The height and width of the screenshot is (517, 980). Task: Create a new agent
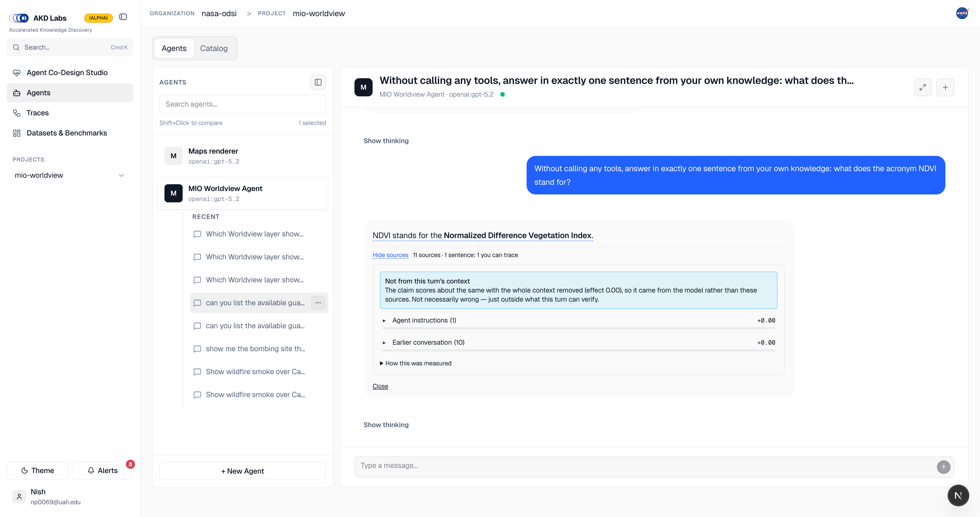(242, 471)
